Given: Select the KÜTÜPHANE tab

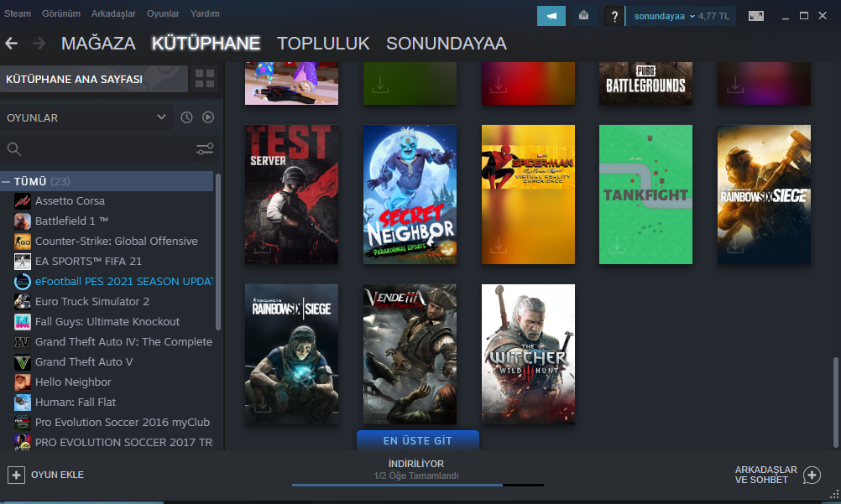Looking at the screenshot, I should [x=206, y=44].
